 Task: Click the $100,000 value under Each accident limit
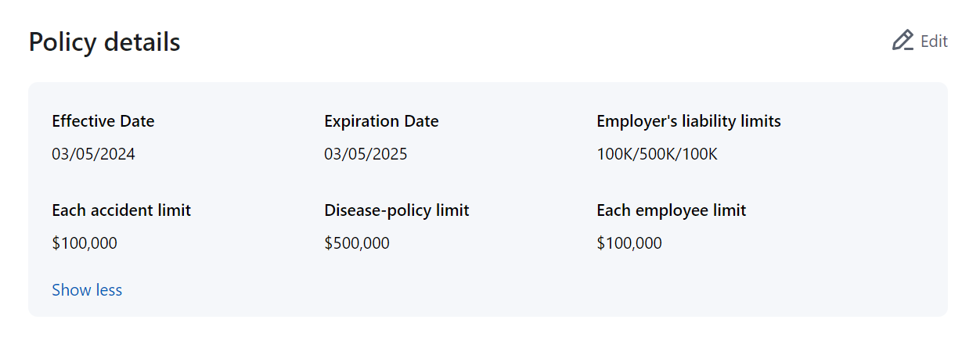click(85, 243)
